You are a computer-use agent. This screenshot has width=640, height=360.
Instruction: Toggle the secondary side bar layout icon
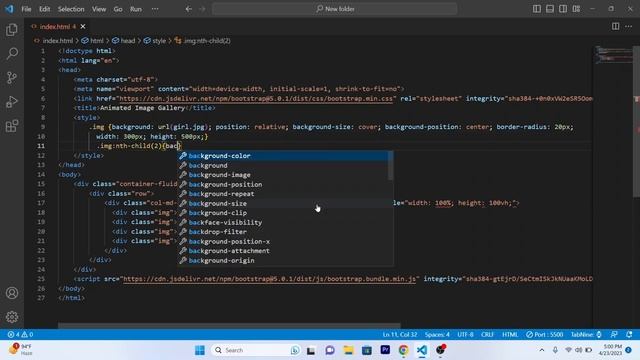563,9
